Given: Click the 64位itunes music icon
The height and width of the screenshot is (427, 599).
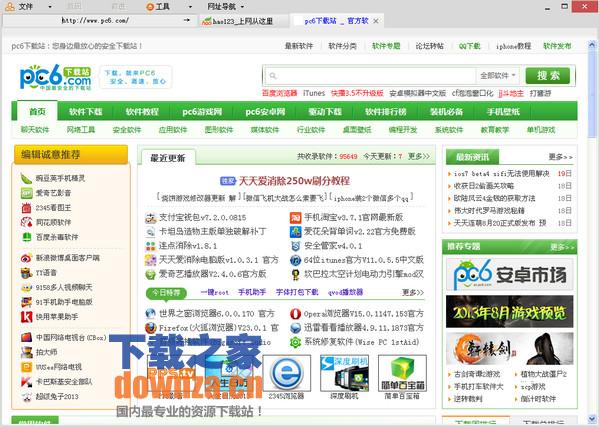Looking at the screenshot, I should click(295, 260).
